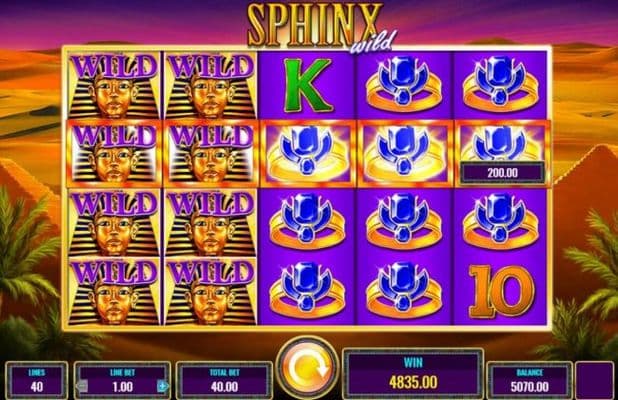This screenshot has height=400, width=618.
Task: Click the green K symbol
Action: tap(307, 86)
